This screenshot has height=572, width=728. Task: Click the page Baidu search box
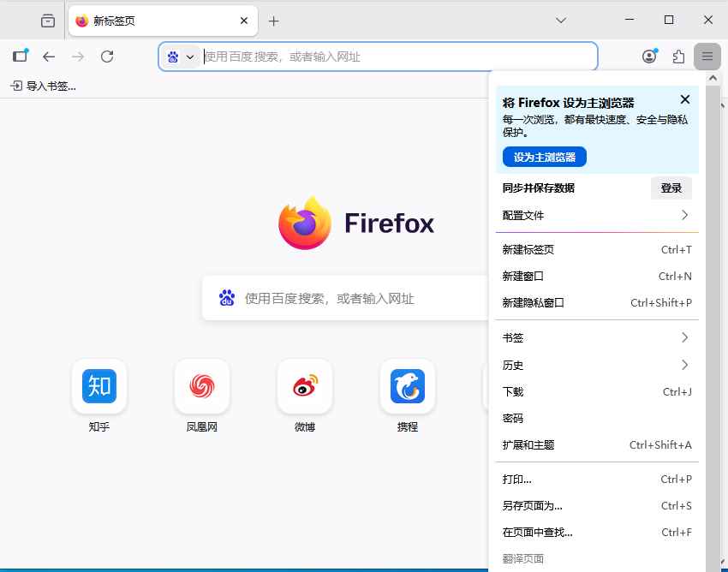pyautogui.click(x=345, y=298)
